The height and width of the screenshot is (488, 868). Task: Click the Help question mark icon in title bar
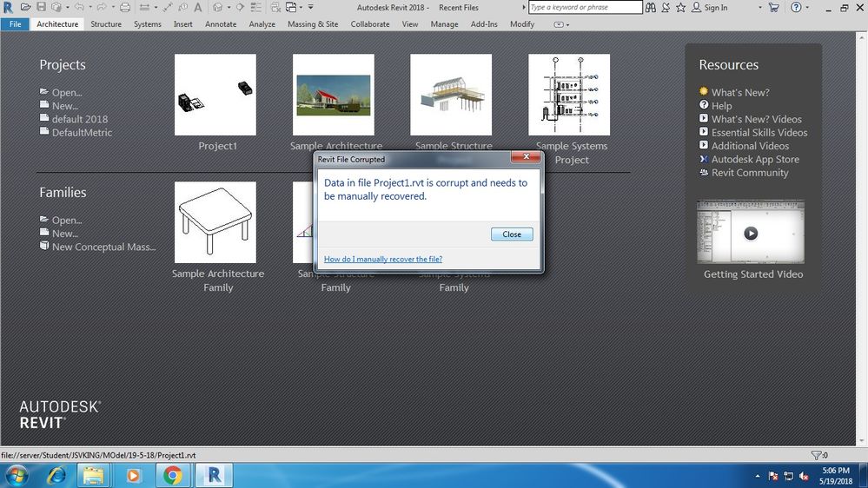click(796, 7)
